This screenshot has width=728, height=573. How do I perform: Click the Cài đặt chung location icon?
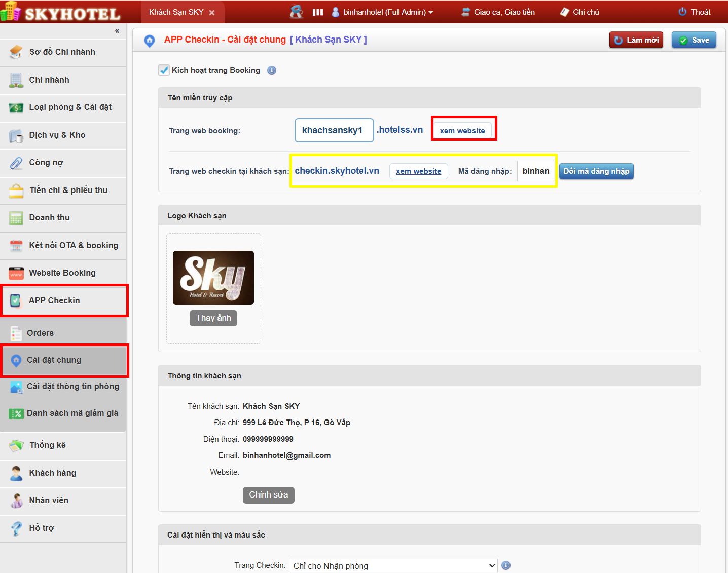[16, 360]
